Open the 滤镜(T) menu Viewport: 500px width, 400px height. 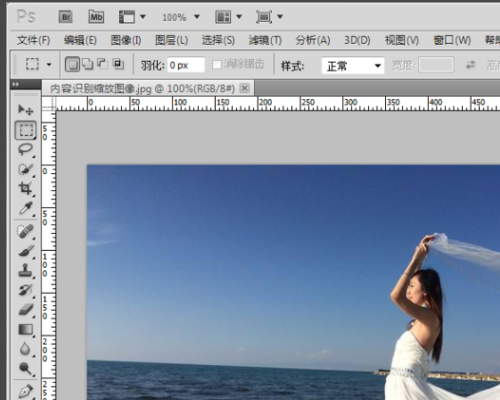tap(265, 40)
